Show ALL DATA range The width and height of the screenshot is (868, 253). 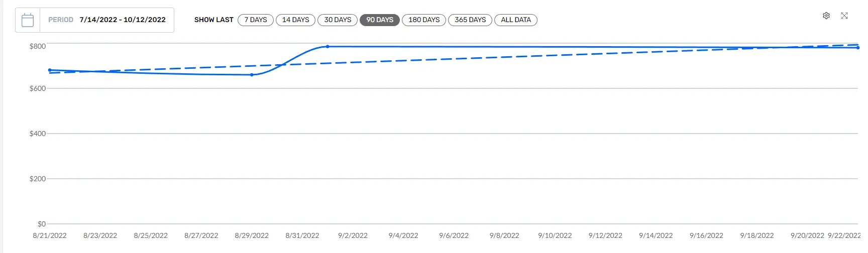516,20
